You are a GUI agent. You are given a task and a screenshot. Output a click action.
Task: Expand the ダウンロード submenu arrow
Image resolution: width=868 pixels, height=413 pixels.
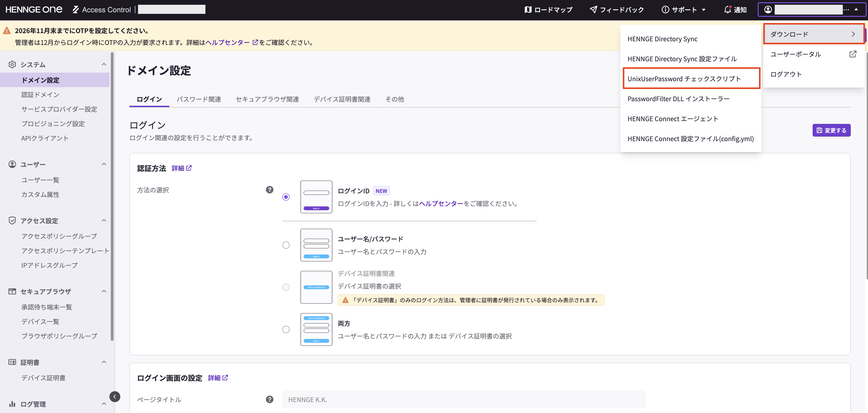coord(853,34)
